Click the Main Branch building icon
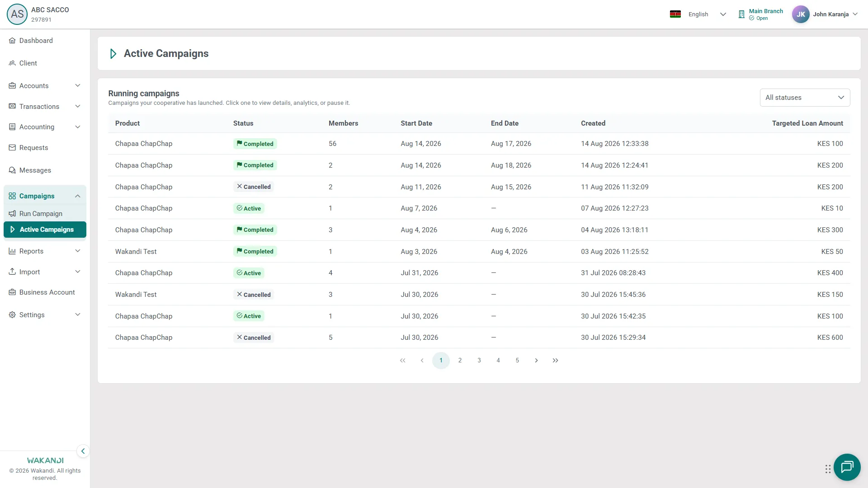868x488 pixels. [x=741, y=14]
